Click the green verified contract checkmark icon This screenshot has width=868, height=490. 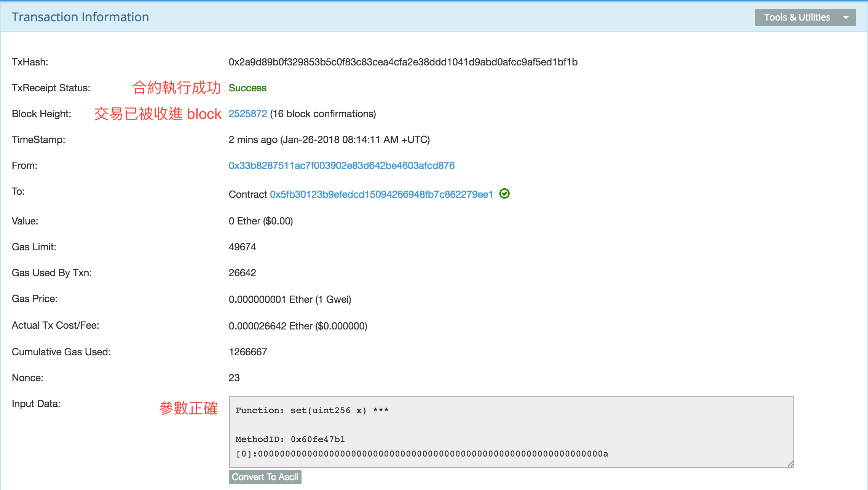click(x=504, y=194)
